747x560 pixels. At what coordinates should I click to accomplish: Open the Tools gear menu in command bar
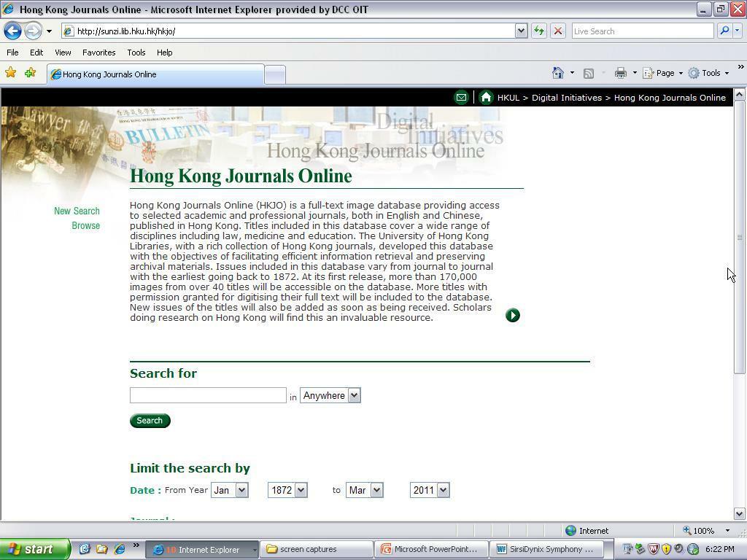708,73
